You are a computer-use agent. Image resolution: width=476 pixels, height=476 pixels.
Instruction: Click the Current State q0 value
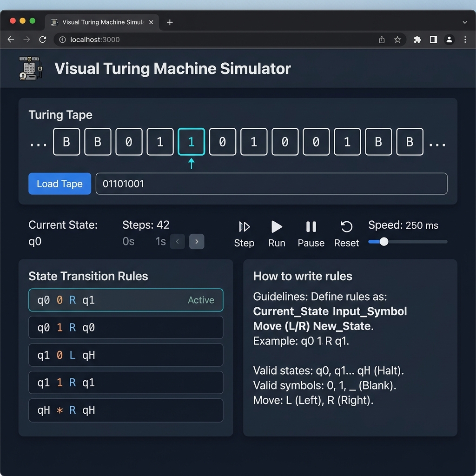[35, 242]
